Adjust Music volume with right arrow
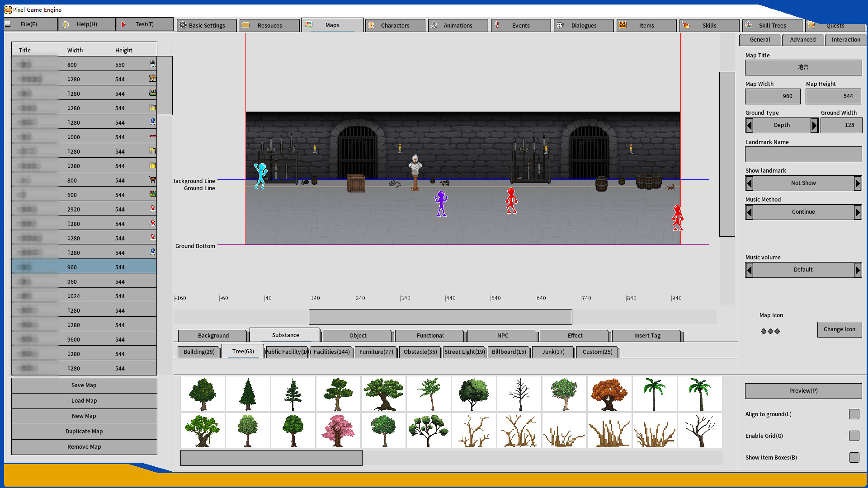 click(x=858, y=270)
